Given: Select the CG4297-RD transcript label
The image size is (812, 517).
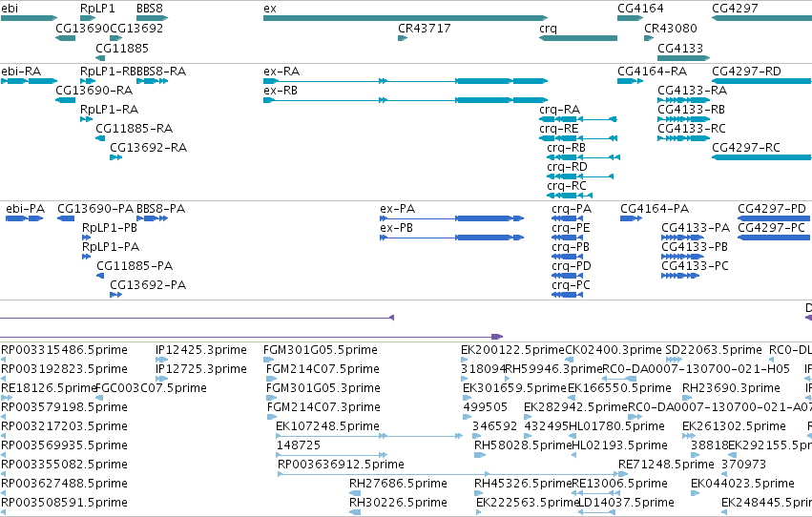Looking at the screenshot, I should (747, 71).
